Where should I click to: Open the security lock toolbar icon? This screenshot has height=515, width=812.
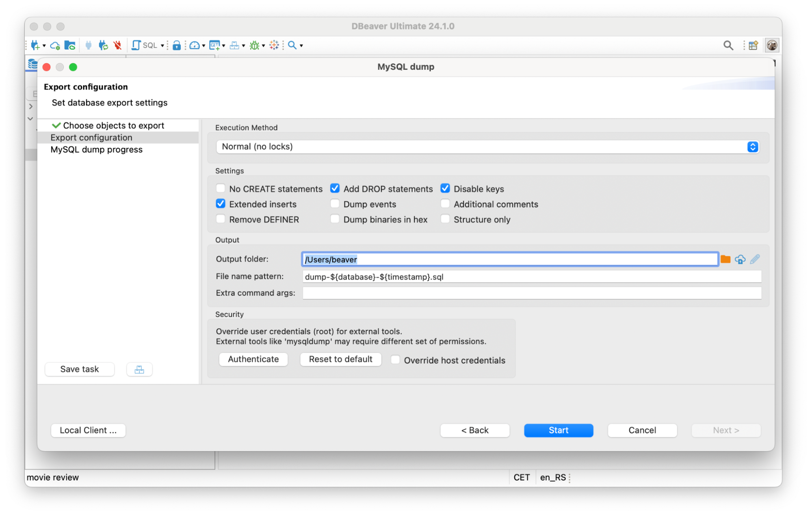coord(177,45)
